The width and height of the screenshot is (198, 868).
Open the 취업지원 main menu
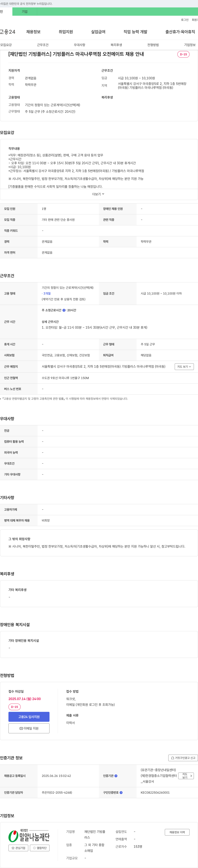pos(66,32)
